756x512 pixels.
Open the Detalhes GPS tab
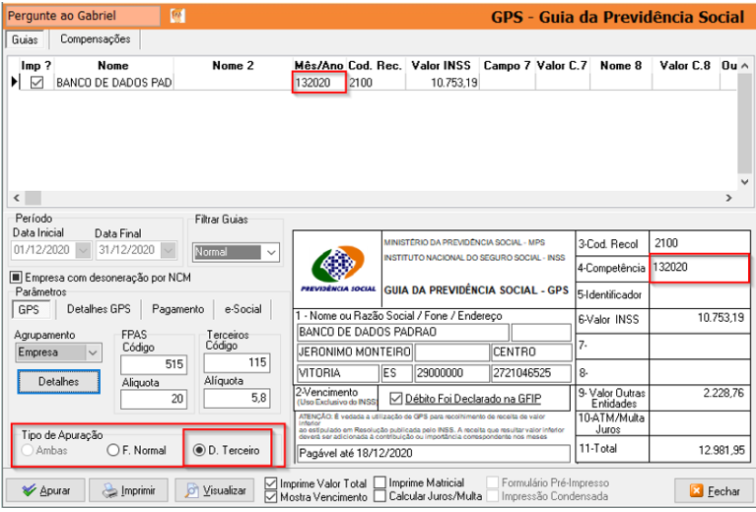coord(99,310)
